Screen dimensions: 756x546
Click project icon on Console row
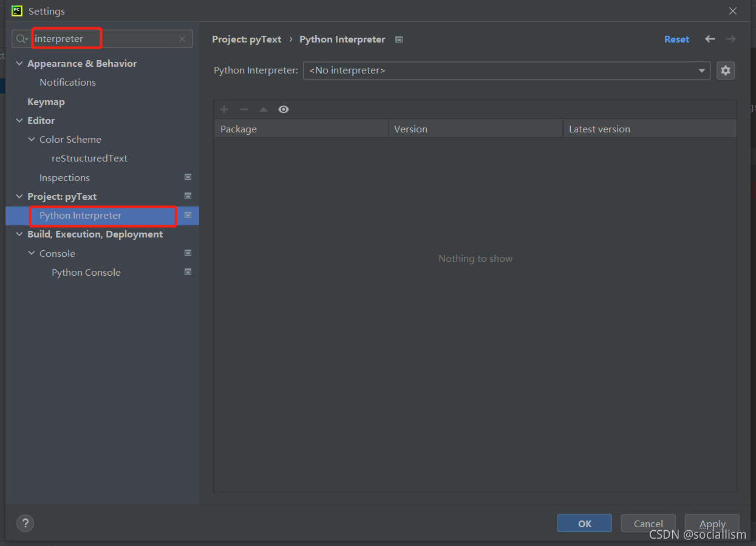(188, 253)
